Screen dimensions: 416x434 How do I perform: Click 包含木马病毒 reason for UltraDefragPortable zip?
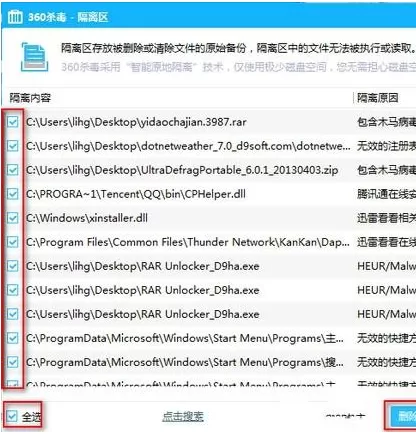[x=386, y=170]
